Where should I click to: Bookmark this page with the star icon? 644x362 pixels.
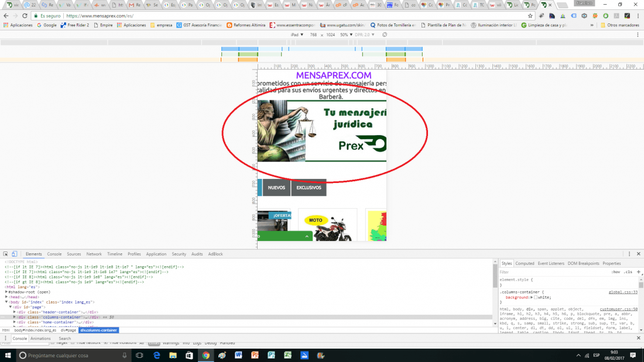(x=530, y=16)
